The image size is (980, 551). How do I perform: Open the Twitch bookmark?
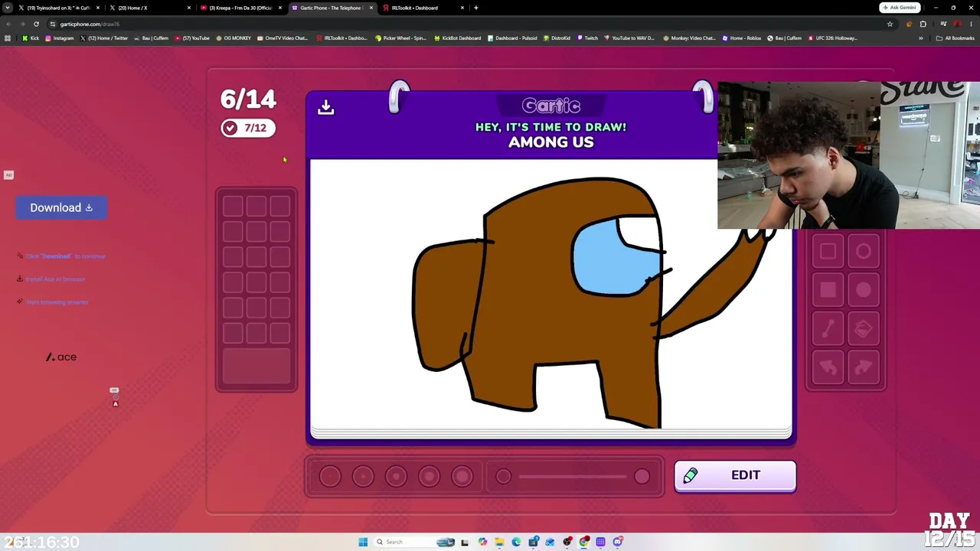tap(587, 38)
